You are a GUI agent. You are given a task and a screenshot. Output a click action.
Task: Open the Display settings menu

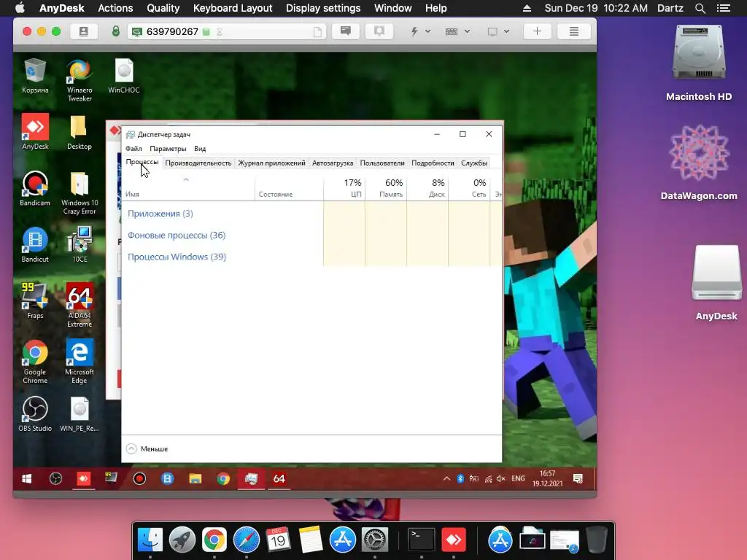(323, 8)
